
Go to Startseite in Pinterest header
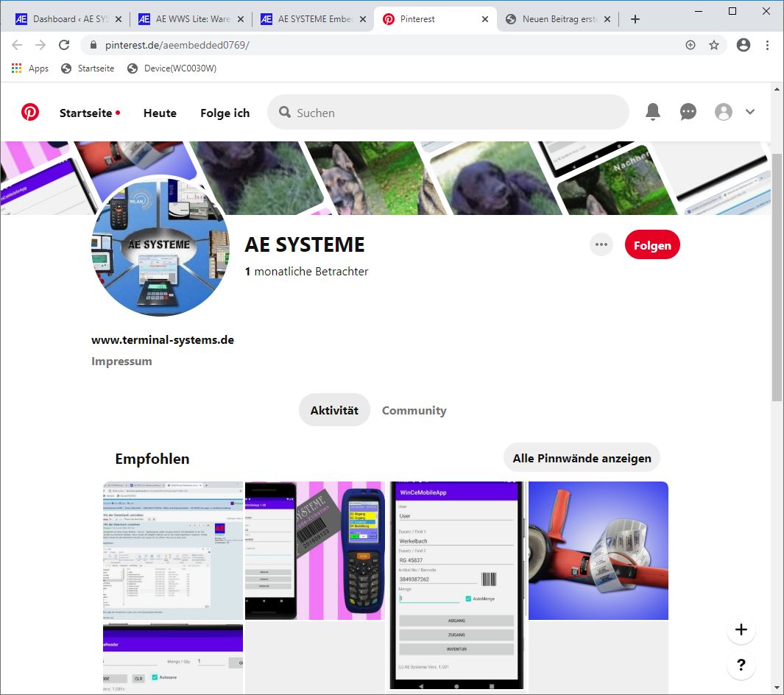[86, 113]
